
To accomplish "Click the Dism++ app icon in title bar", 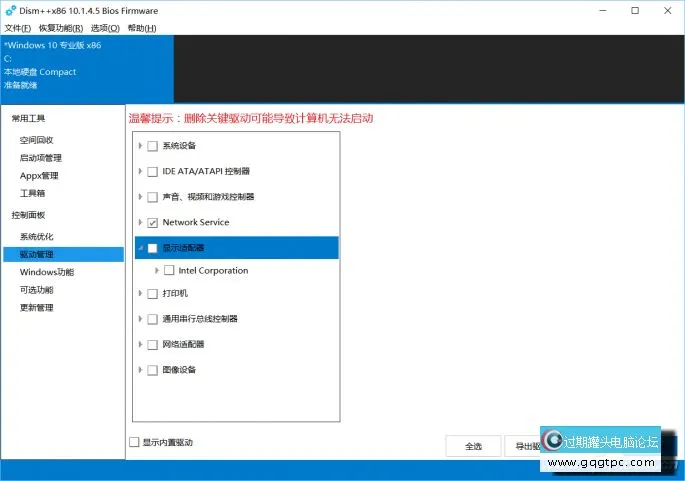I will (x=10, y=10).
